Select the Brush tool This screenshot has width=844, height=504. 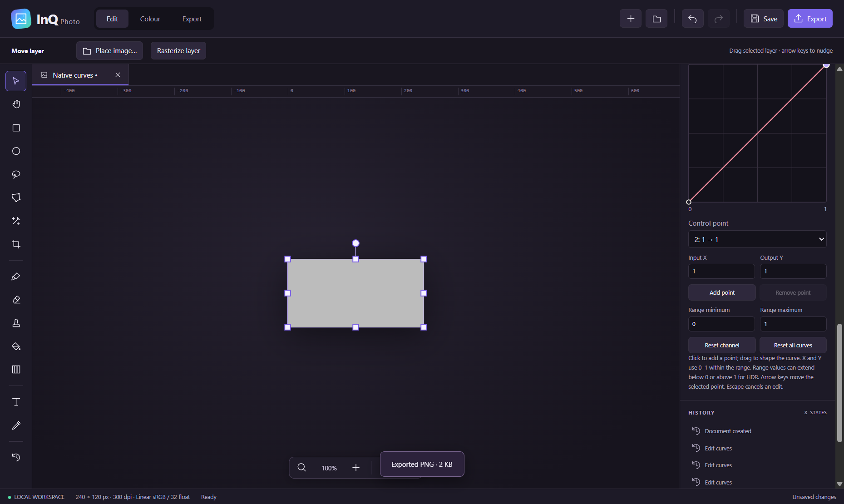pyautogui.click(x=16, y=277)
